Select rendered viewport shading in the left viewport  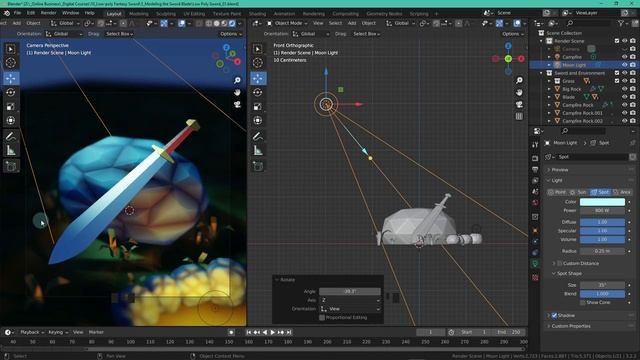[232, 23]
